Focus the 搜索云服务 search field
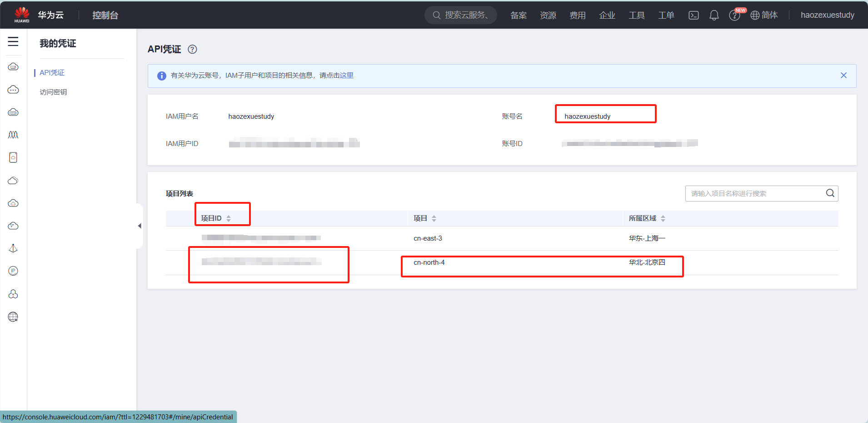Screen dimensions: 868x423 pos(461,15)
